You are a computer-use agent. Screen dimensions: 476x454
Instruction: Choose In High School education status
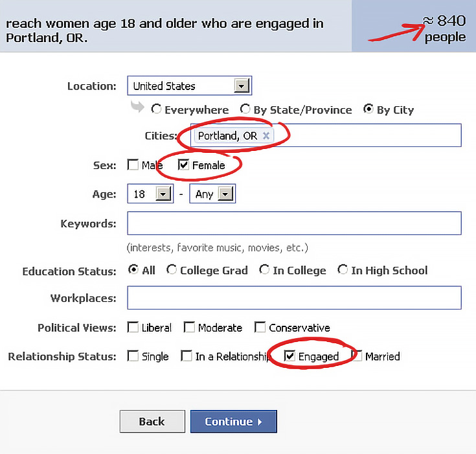pos(343,269)
